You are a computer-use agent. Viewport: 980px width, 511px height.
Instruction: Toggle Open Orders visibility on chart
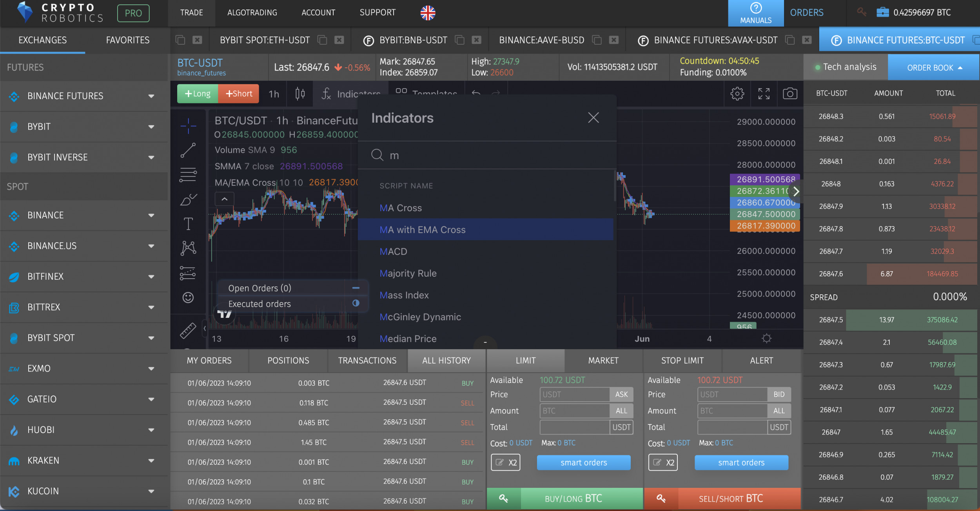[356, 288]
